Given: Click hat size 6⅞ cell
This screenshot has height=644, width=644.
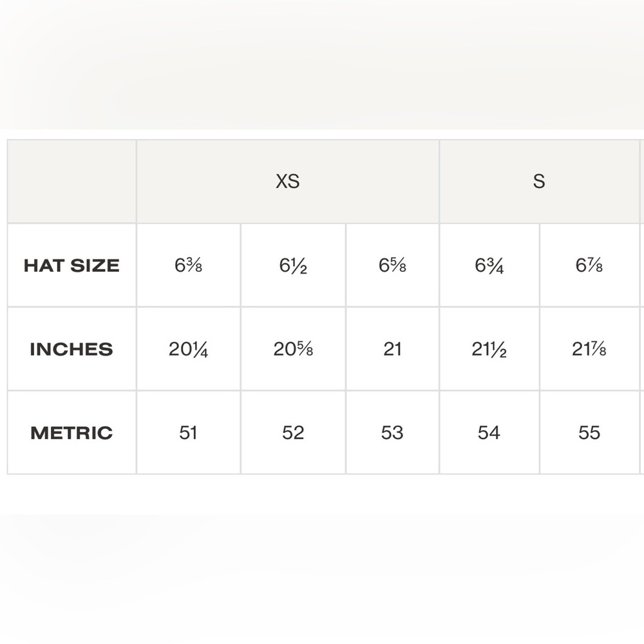Looking at the screenshot, I should [x=589, y=265].
